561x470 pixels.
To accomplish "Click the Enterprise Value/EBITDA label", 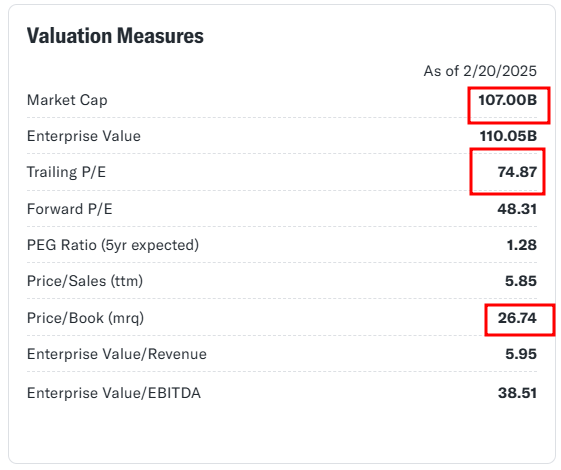I will pyautogui.click(x=114, y=393).
